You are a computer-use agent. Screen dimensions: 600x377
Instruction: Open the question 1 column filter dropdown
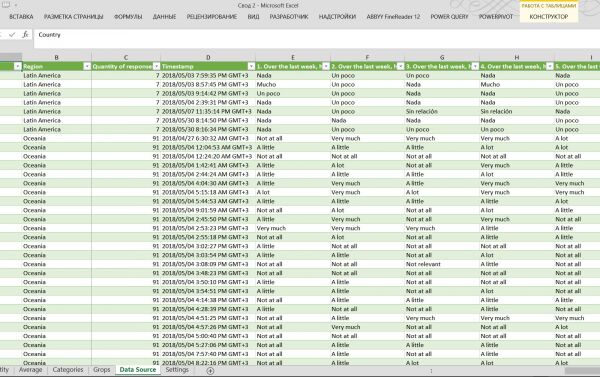tap(326, 67)
